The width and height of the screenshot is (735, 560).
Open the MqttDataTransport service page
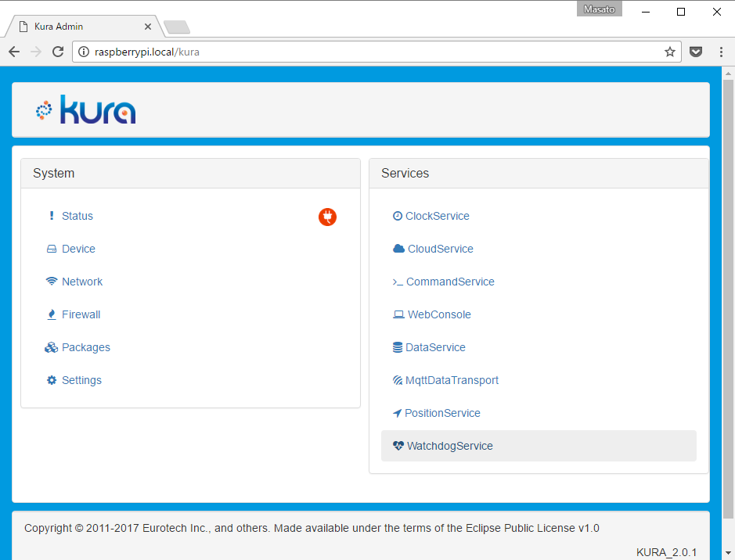[452, 380]
